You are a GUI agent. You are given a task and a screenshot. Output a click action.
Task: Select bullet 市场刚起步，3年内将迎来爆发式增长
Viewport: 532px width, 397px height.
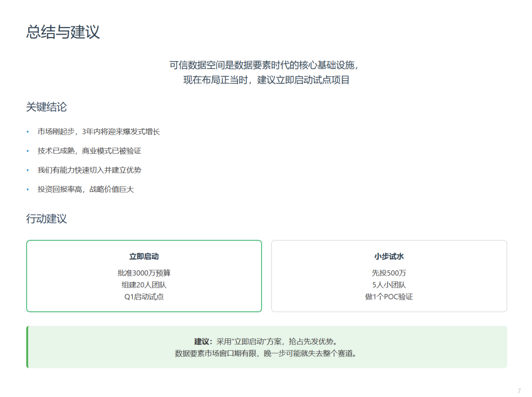tap(99, 131)
